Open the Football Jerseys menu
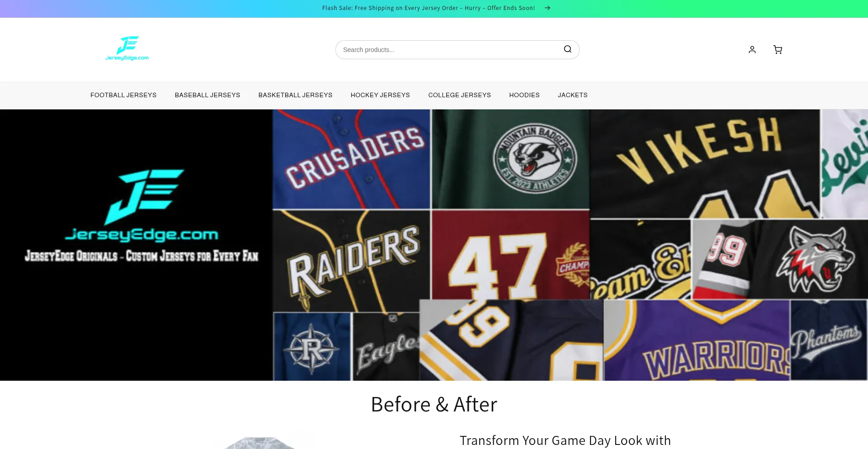 123,95
